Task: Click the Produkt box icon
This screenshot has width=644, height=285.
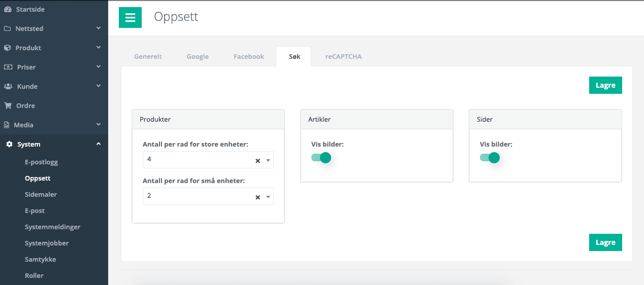Action: pos(8,48)
